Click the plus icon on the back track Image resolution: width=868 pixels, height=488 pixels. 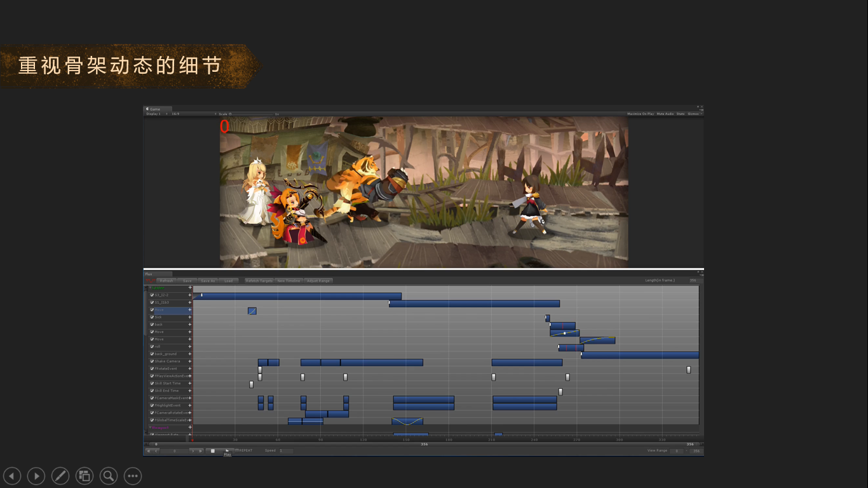coord(189,325)
